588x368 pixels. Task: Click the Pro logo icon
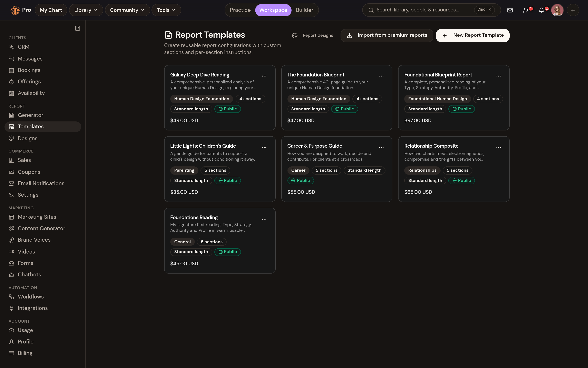(15, 10)
